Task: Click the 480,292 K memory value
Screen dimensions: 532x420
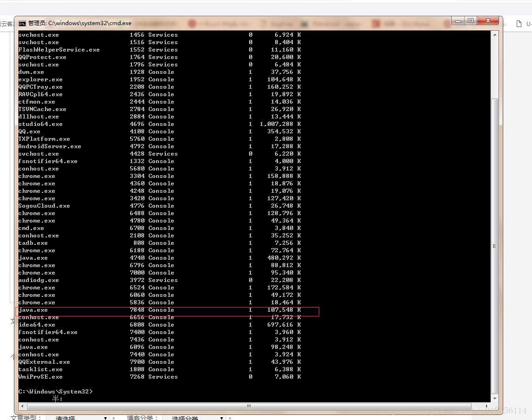Action: point(284,258)
